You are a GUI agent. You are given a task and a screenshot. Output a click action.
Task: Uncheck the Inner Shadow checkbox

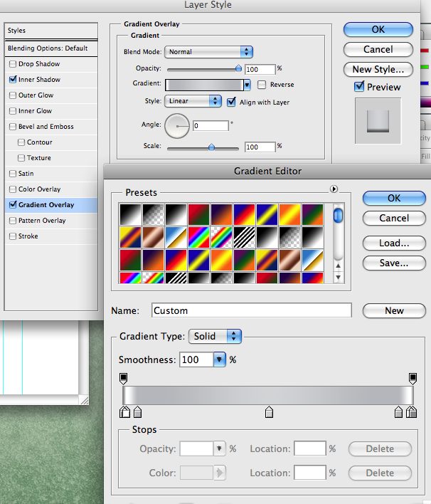tap(13, 80)
